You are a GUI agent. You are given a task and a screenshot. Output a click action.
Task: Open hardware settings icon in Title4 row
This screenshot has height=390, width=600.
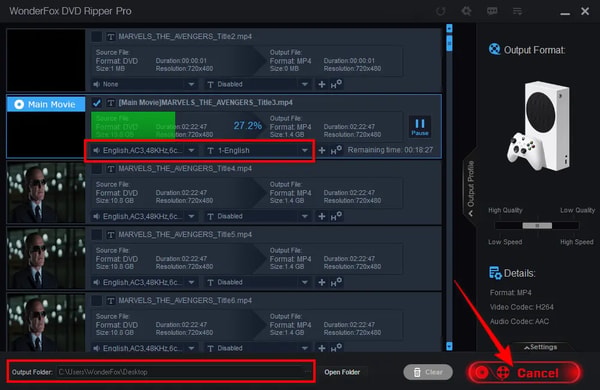click(336, 216)
